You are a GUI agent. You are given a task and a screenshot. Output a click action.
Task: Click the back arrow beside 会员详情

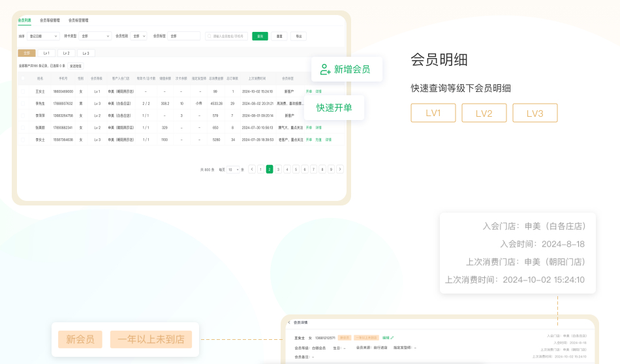click(289, 322)
